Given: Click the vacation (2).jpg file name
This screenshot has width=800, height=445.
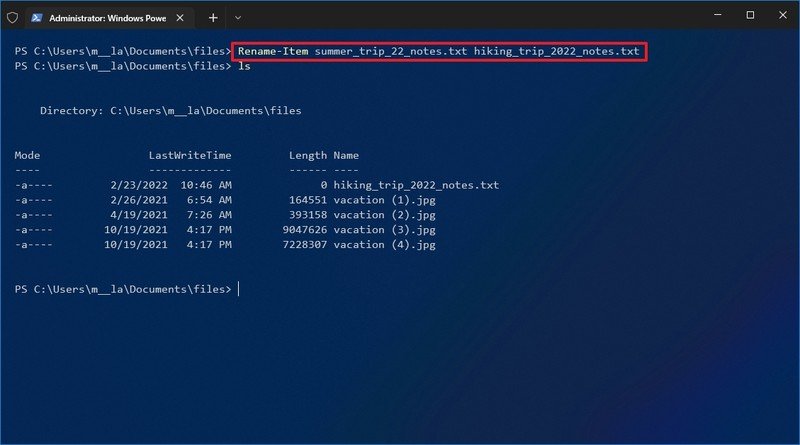Looking at the screenshot, I should pyautogui.click(x=384, y=215).
